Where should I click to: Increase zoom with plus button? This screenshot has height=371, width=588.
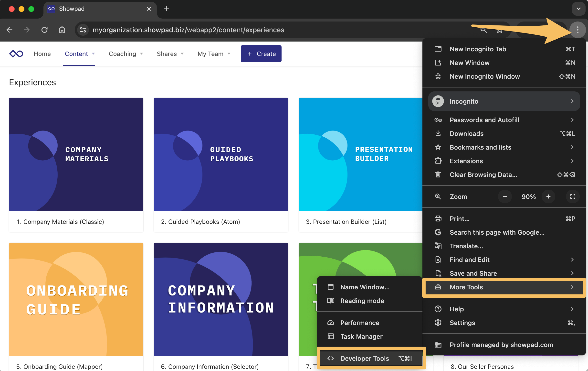pyautogui.click(x=548, y=197)
